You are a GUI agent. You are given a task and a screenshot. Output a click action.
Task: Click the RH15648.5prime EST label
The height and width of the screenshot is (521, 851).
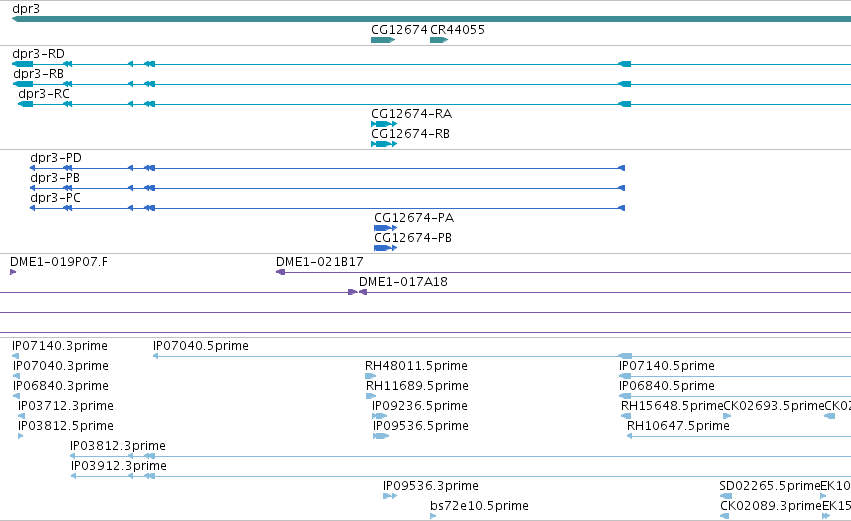coord(672,406)
